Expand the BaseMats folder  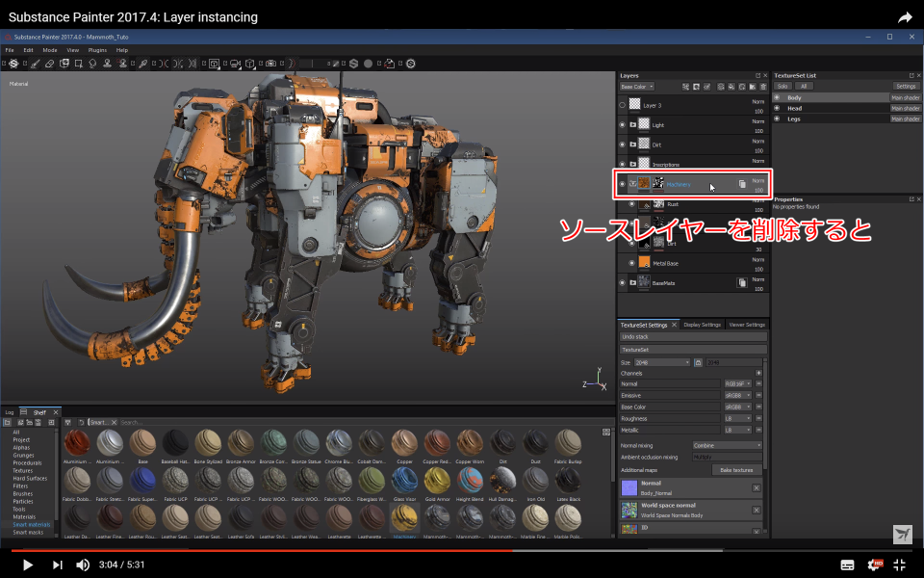click(633, 283)
